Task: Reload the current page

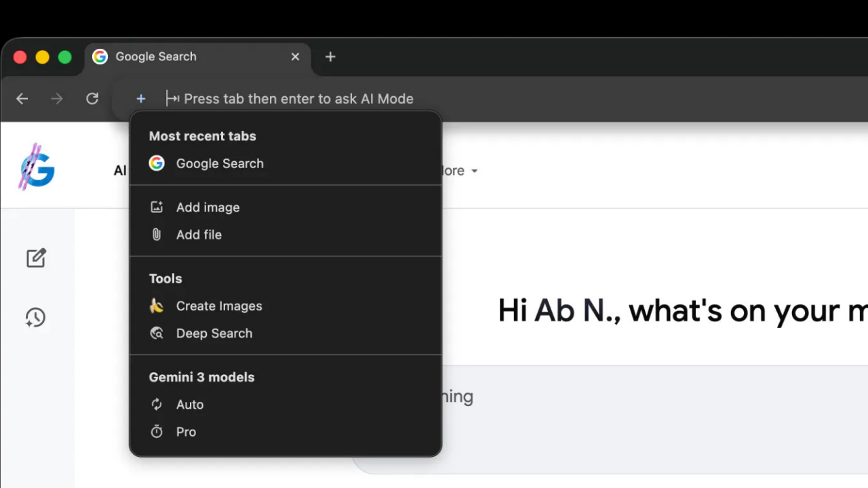Action: pyautogui.click(x=92, y=99)
